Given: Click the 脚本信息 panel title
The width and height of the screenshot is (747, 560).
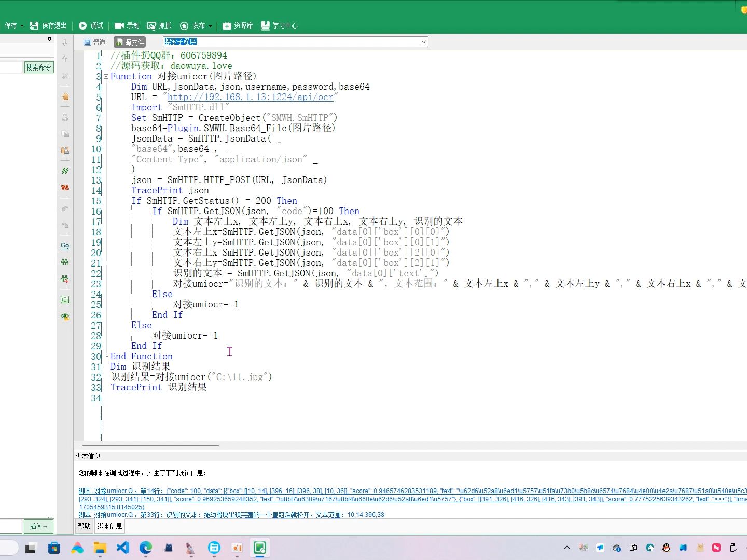Looking at the screenshot, I should (x=88, y=456).
